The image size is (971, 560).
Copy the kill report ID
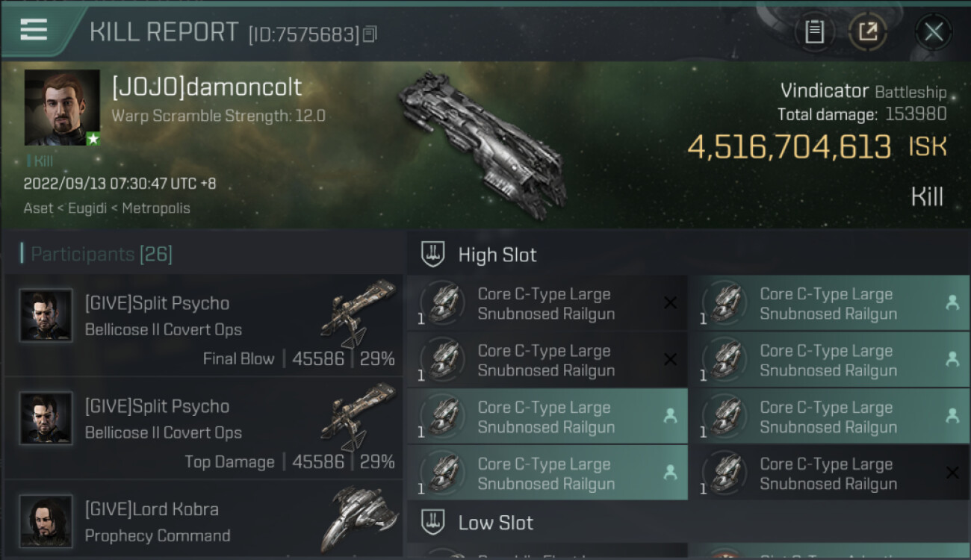370,34
